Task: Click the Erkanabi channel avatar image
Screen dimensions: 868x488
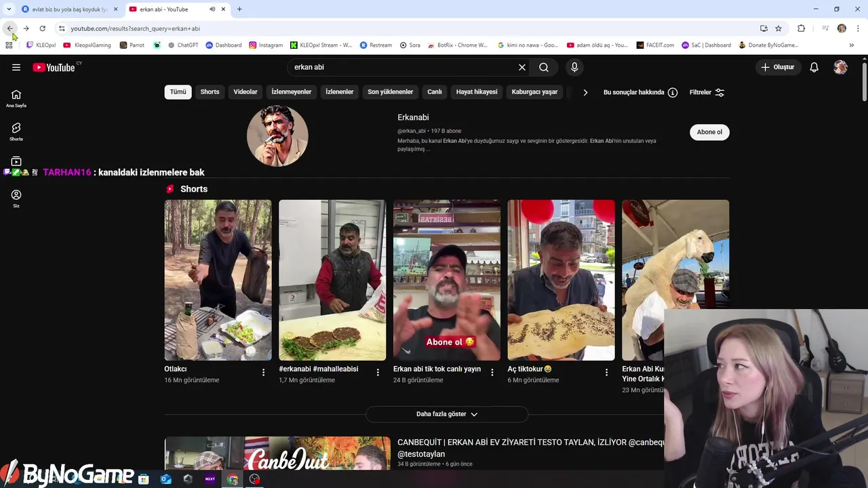Action: pos(277,136)
